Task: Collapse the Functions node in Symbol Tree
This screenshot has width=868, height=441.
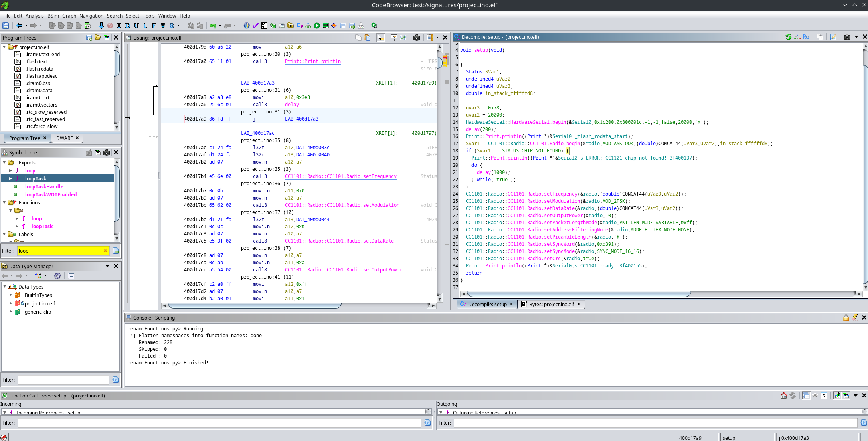Action: (4, 202)
